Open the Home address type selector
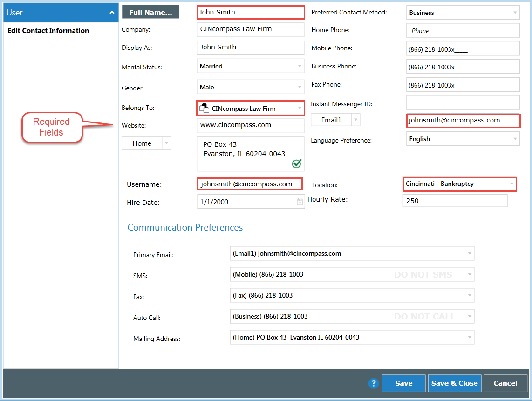 coord(166,143)
